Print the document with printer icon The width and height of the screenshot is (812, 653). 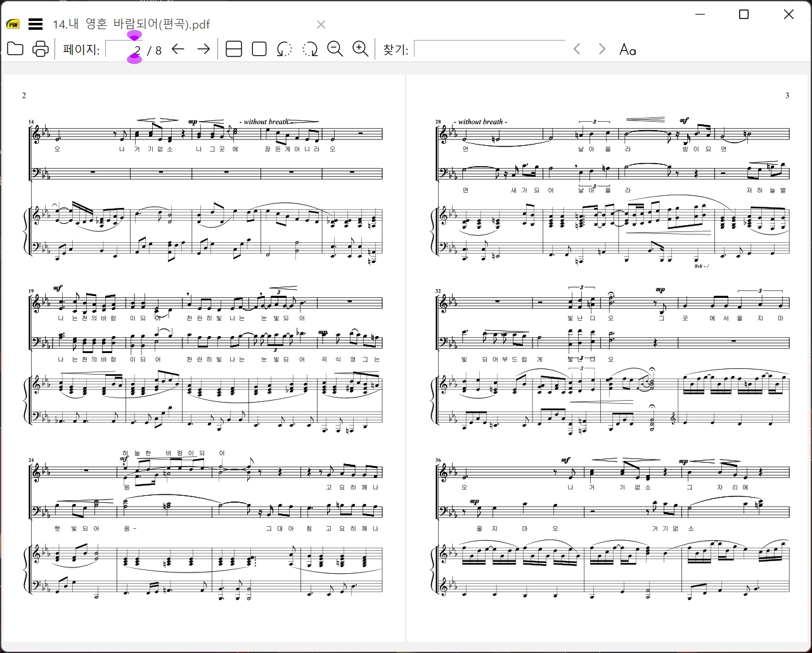[x=41, y=49]
